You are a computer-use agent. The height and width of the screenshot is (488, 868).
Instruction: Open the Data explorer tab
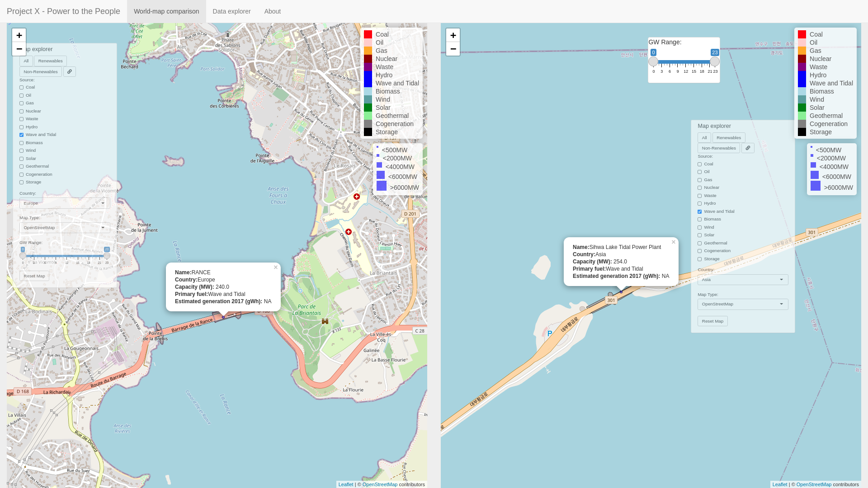point(231,11)
